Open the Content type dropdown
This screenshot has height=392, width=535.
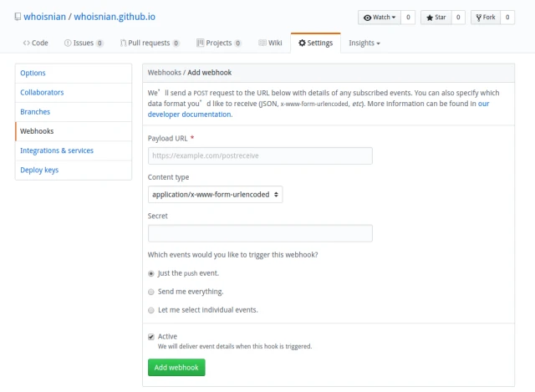coord(215,194)
